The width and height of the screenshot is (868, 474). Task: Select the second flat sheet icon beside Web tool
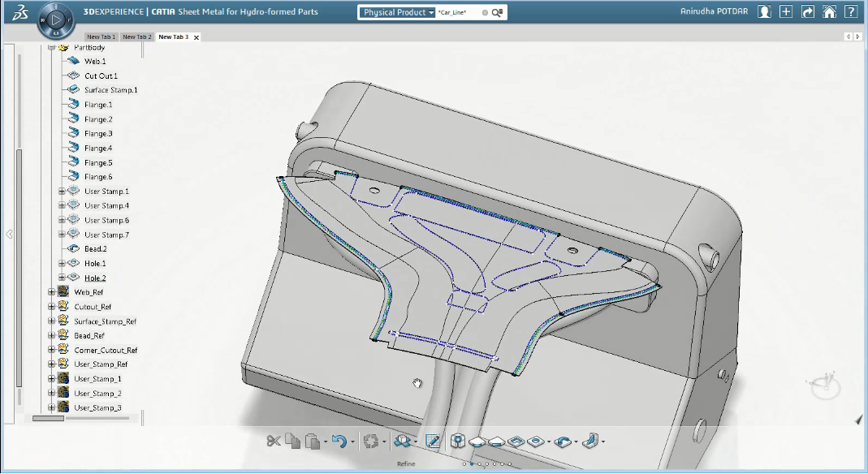point(497,442)
